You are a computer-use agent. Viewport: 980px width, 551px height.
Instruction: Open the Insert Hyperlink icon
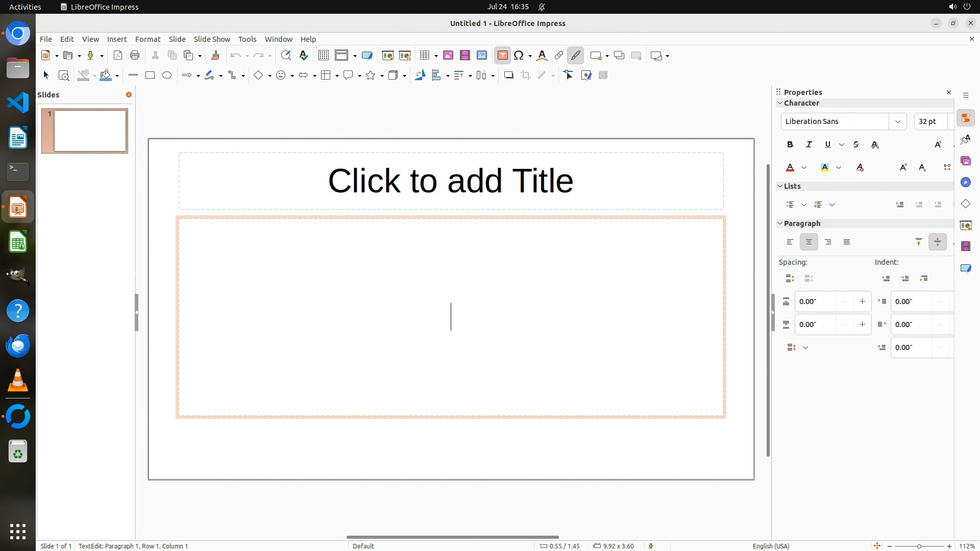click(559, 56)
